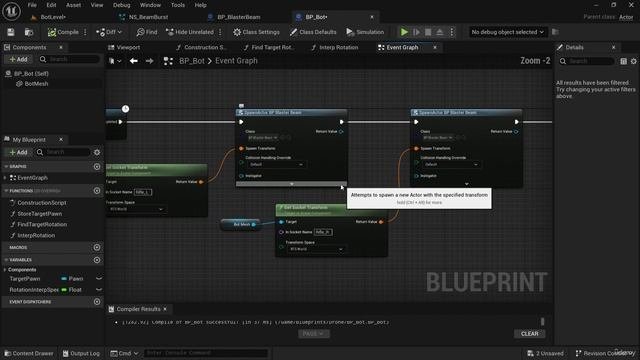Image resolution: width=640 pixels, height=360 pixels.
Task: Open Class Defaults
Action: click(313, 32)
